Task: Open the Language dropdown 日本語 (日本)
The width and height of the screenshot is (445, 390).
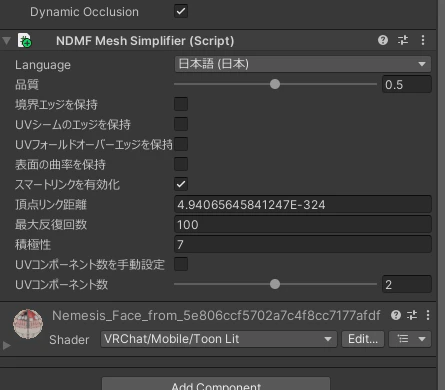Action: click(303, 64)
